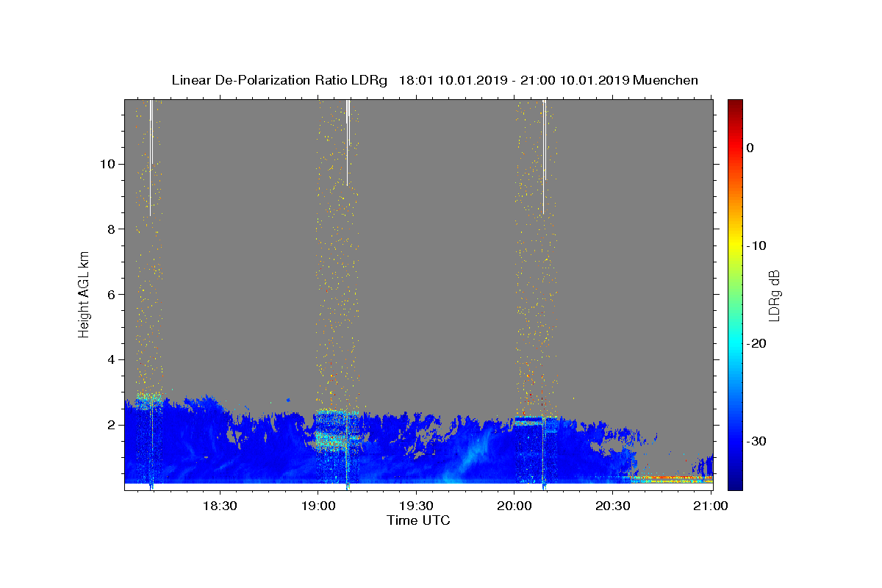
Task: Click the height tick label 4
Action: 110,359
